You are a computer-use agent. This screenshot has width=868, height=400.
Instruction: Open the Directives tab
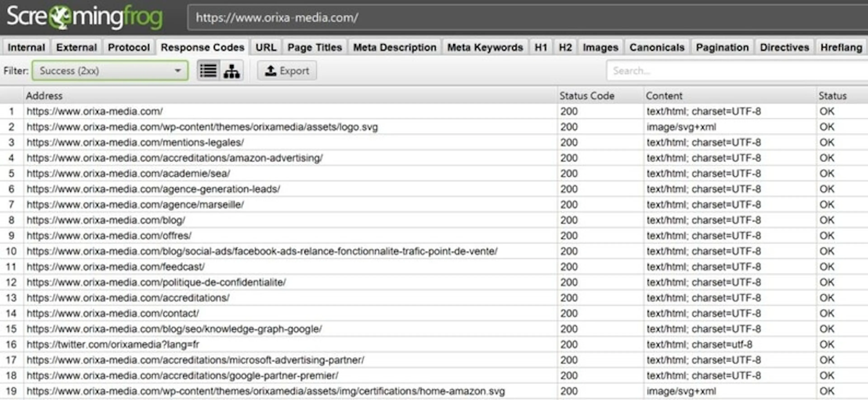click(784, 47)
